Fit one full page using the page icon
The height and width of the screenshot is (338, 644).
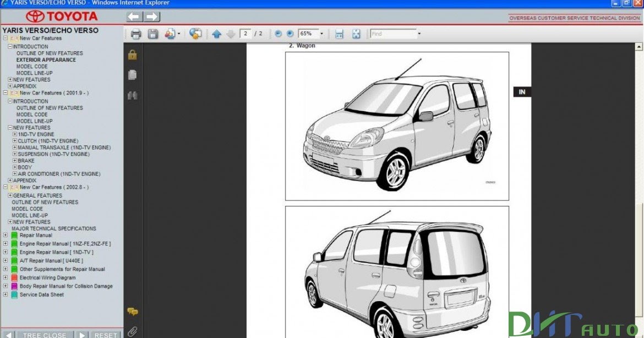[x=356, y=34]
